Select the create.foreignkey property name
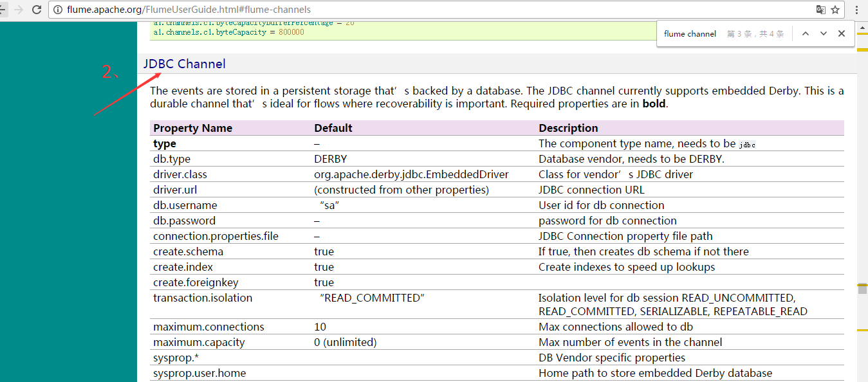 (x=196, y=282)
